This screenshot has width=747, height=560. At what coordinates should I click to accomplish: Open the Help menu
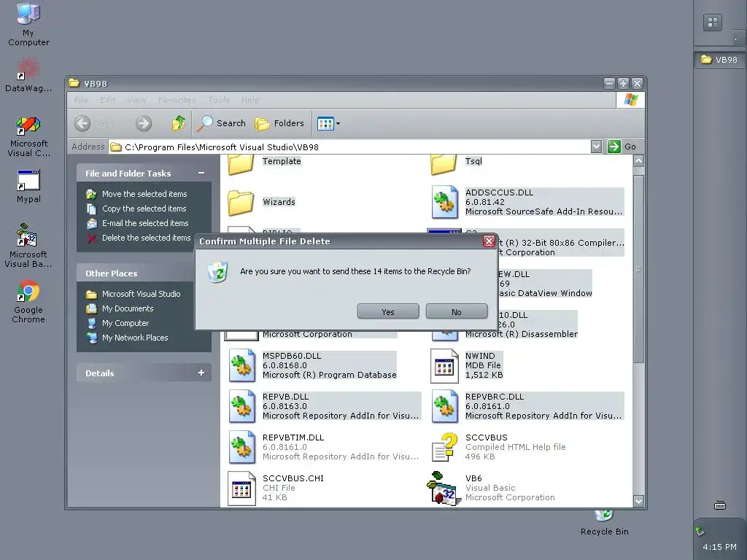[250, 100]
